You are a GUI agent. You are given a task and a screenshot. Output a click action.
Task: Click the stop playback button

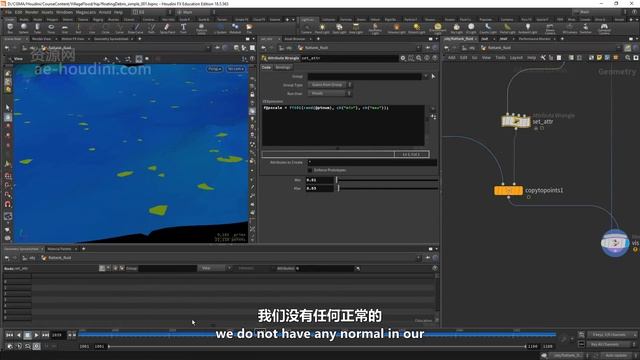click(x=27, y=335)
